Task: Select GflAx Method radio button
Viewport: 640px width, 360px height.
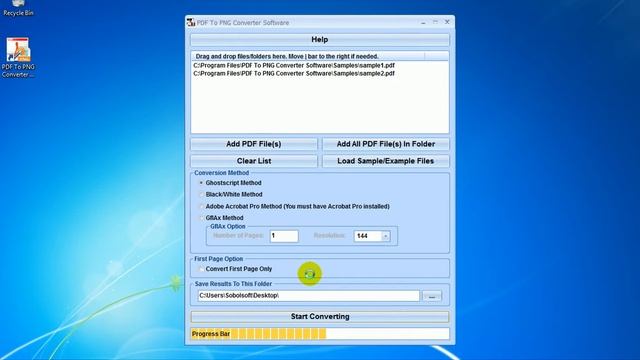Action: [201, 218]
